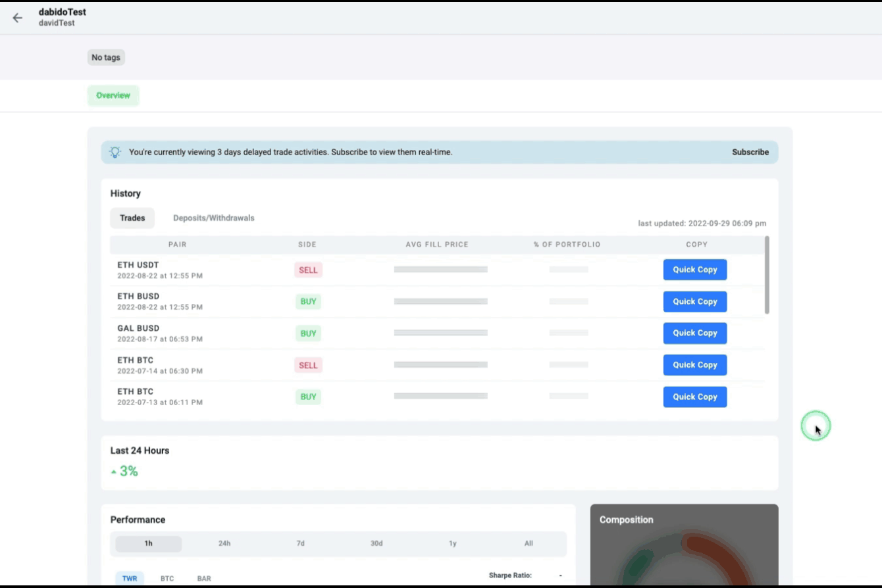Click the Sharpe Ratio label
Image resolution: width=882 pixels, height=588 pixels.
point(510,576)
